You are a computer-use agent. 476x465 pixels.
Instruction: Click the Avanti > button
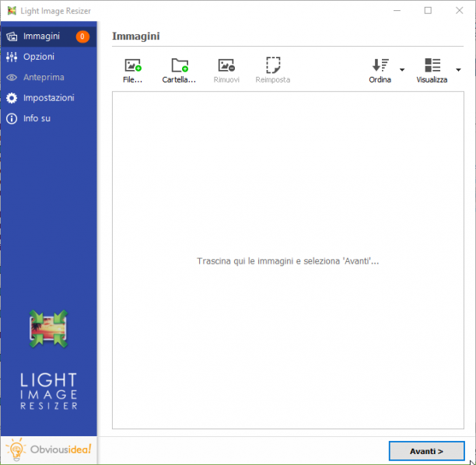tap(426, 451)
